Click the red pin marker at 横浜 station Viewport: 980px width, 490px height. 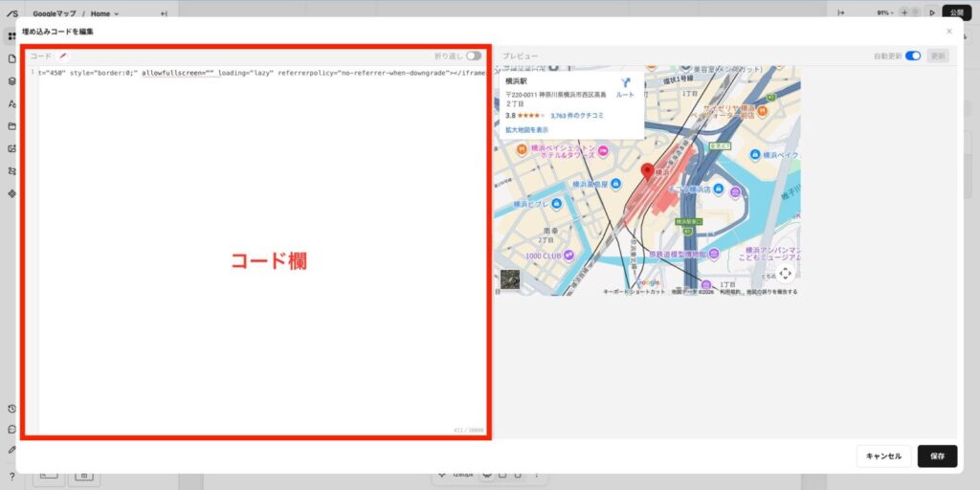pyautogui.click(x=647, y=172)
